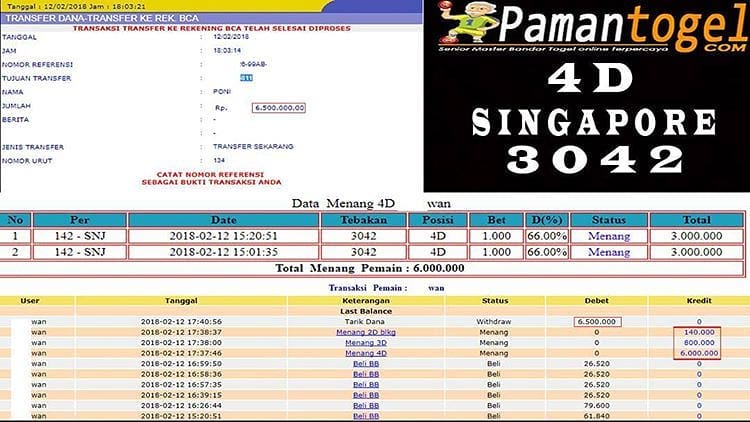Click the Tarik Dana description cell
Image resolution: width=750 pixels, height=422 pixels.
tap(365, 322)
